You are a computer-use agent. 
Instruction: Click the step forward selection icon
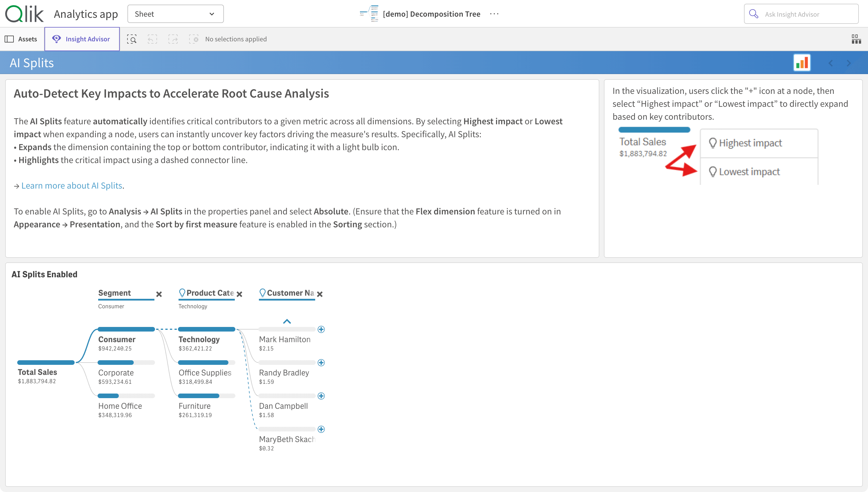173,39
